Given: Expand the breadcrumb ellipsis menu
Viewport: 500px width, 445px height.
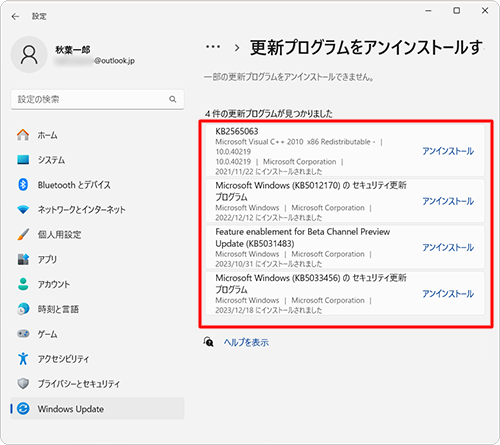Looking at the screenshot, I should (x=213, y=47).
